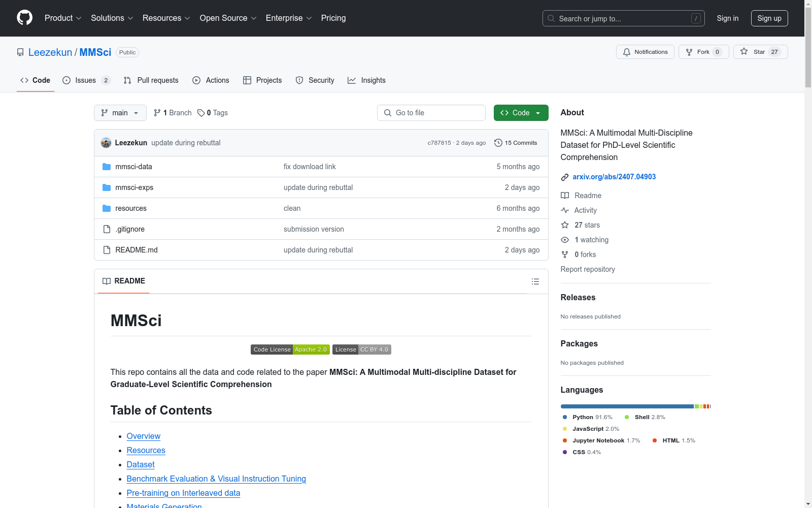The image size is (812, 508).
Task: Click Leezekun's avatar in commit row
Action: [106, 143]
